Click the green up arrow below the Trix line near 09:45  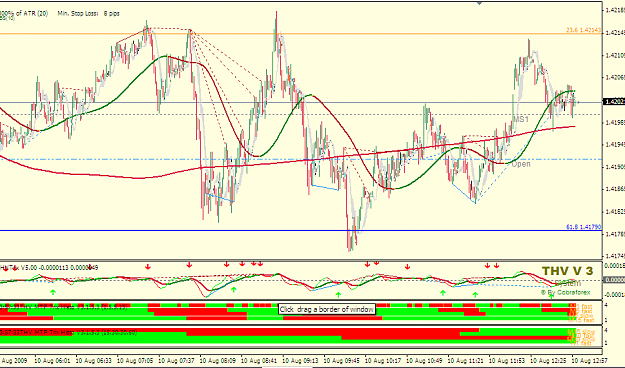click(x=338, y=295)
